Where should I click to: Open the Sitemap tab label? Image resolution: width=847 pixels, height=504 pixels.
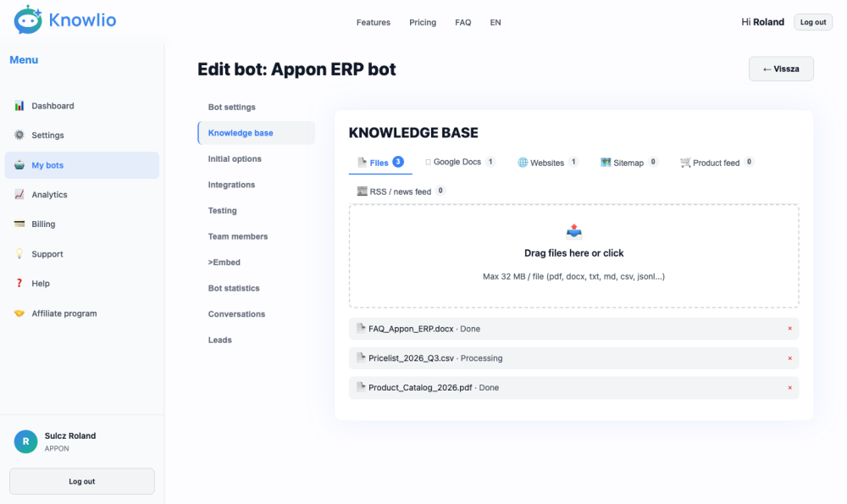click(x=628, y=163)
